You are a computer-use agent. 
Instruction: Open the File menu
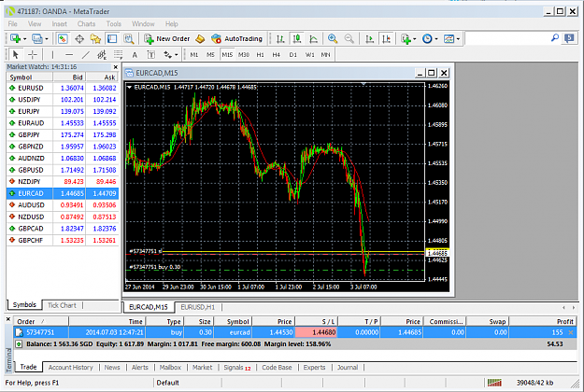click(13, 24)
